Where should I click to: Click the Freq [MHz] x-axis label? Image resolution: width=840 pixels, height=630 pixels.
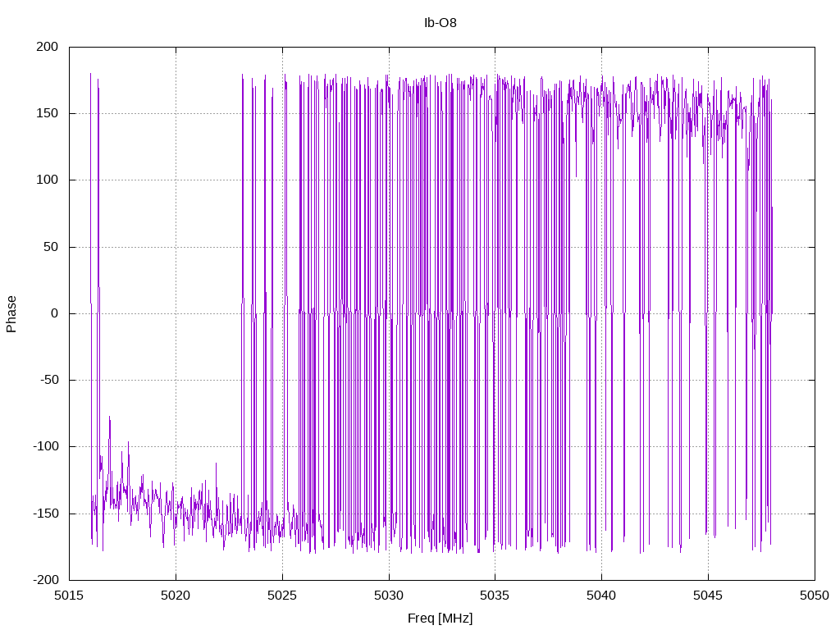point(440,619)
